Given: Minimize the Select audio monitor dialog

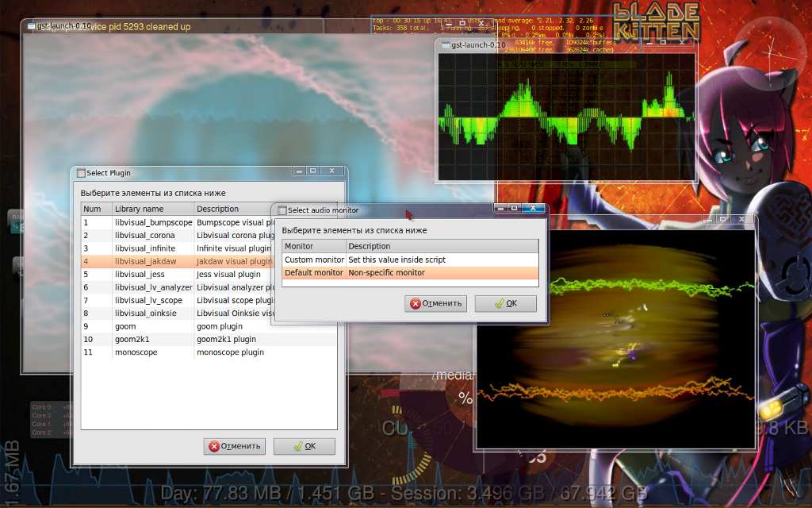Looking at the screenshot, I should point(500,208).
